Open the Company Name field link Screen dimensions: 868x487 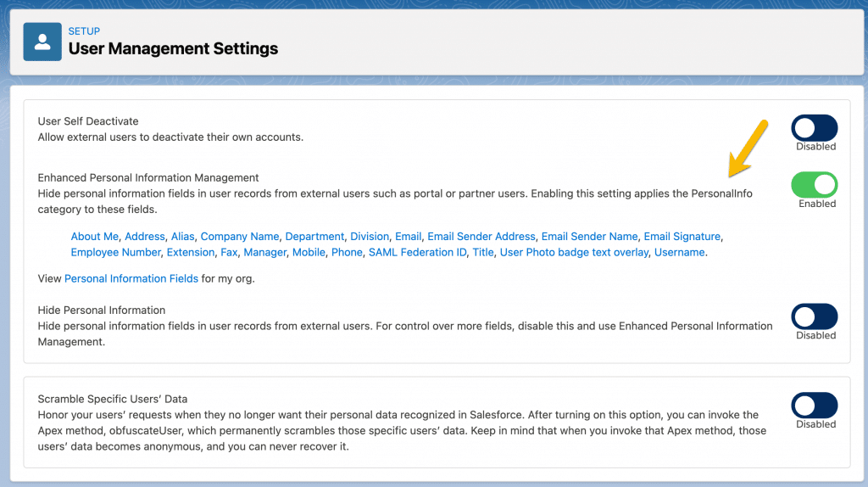click(x=240, y=237)
